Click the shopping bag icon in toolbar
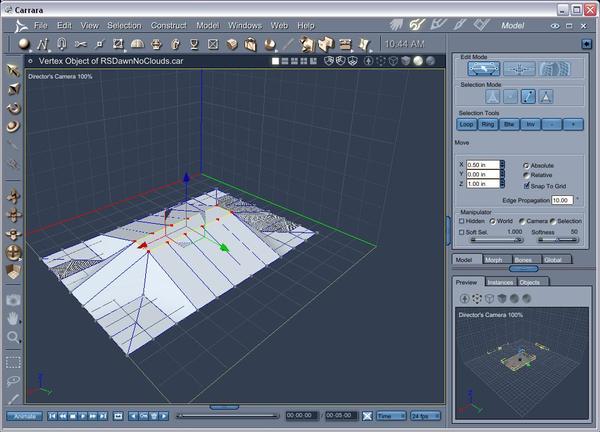This screenshot has height=432, width=600. point(250,44)
